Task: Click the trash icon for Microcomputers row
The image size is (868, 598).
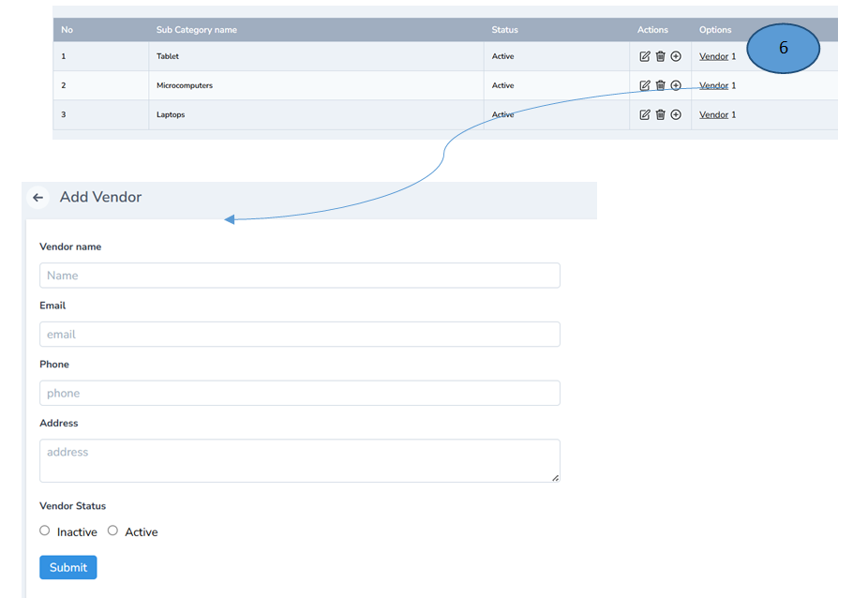Action: point(660,85)
